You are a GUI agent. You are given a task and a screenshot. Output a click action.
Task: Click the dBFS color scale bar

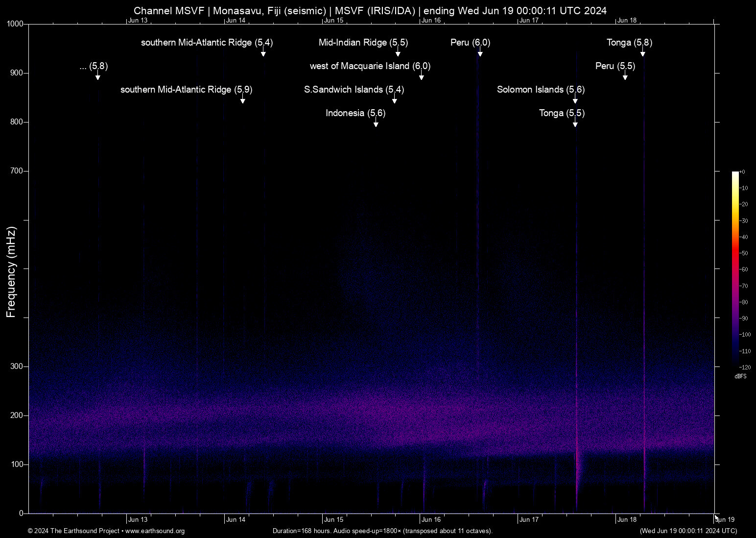pos(735,269)
